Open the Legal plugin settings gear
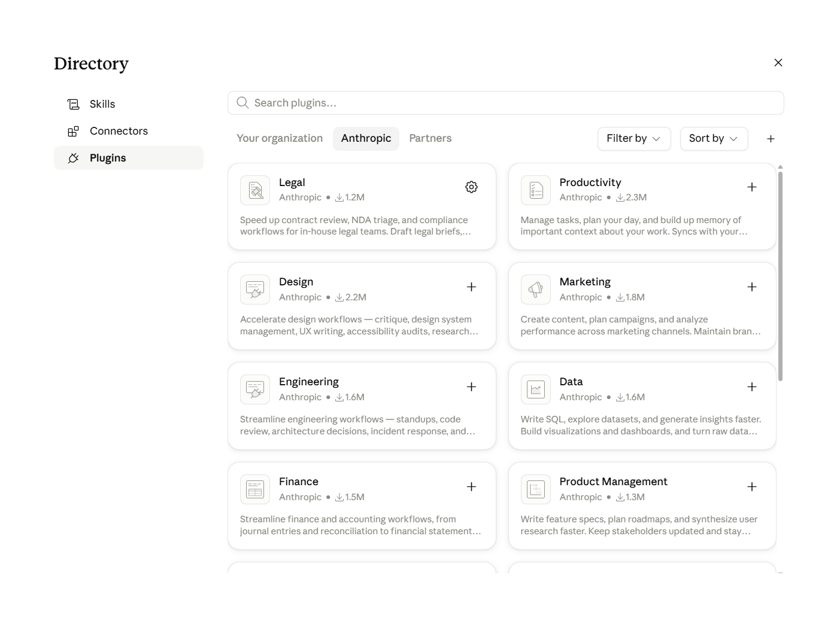This screenshot has height=621, width=840. point(471,187)
